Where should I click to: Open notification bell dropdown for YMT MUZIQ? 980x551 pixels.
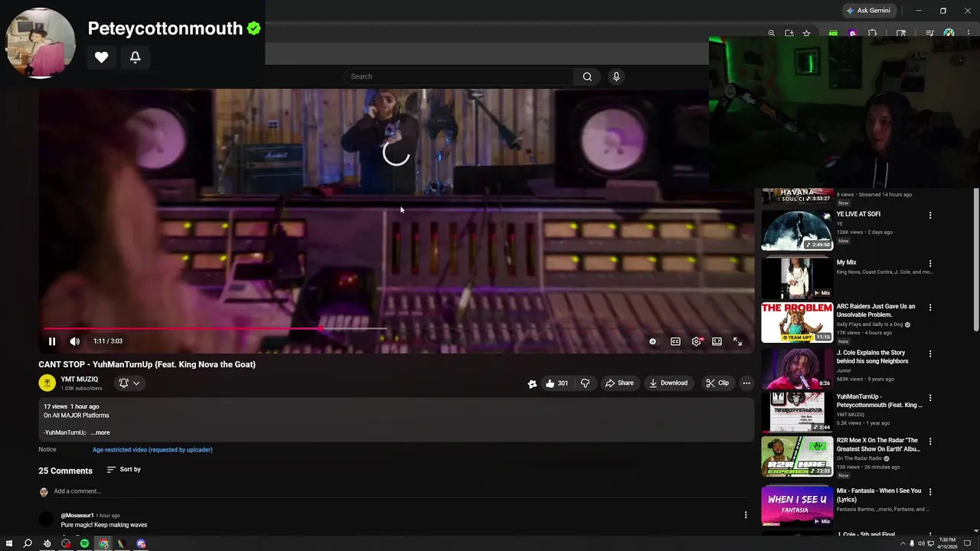click(x=129, y=383)
